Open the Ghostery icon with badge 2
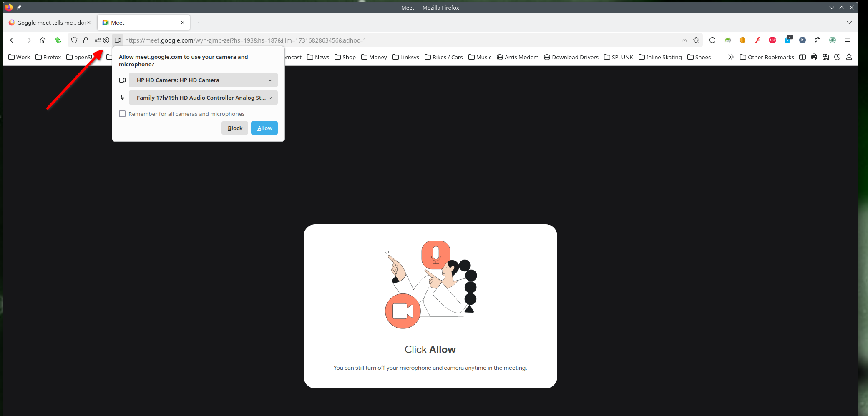 coord(787,40)
